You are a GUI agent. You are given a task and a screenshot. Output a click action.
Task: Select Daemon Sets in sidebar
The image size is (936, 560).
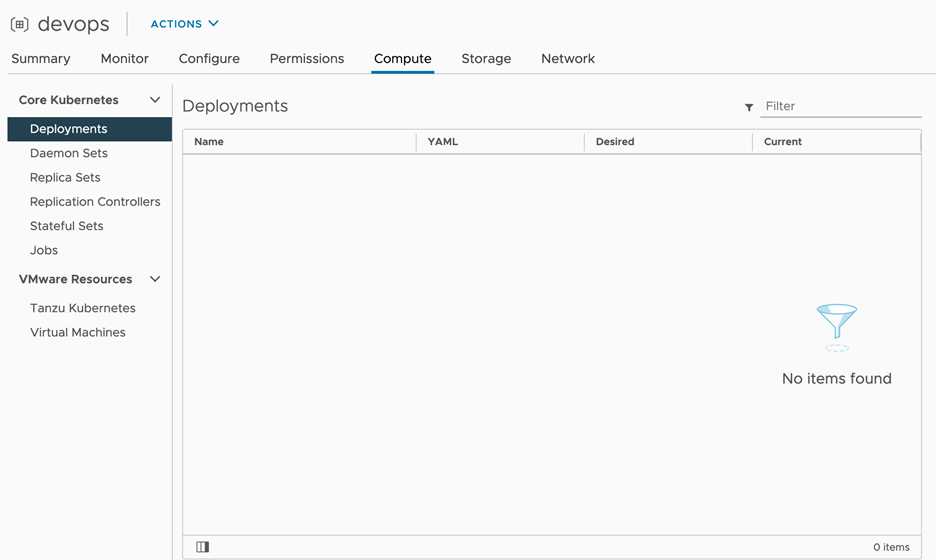(69, 153)
